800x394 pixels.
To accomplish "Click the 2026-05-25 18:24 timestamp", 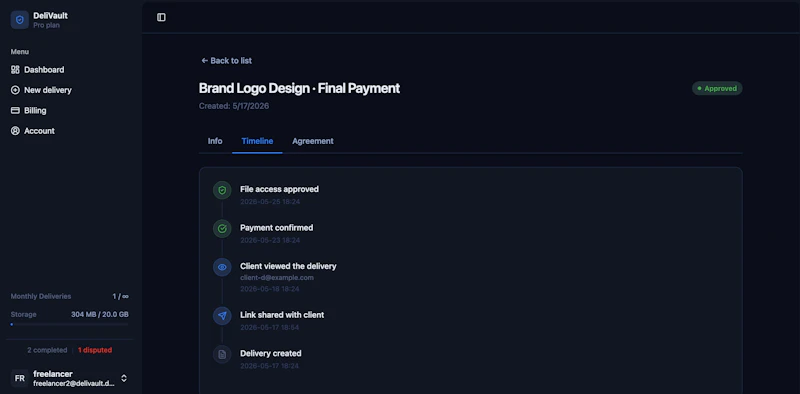I will pyautogui.click(x=270, y=202).
